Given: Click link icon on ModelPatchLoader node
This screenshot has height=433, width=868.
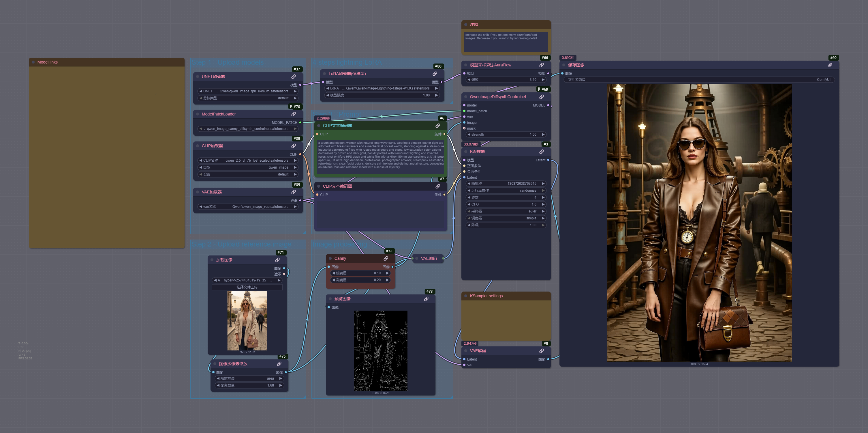Looking at the screenshot, I should (x=294, y=114).
